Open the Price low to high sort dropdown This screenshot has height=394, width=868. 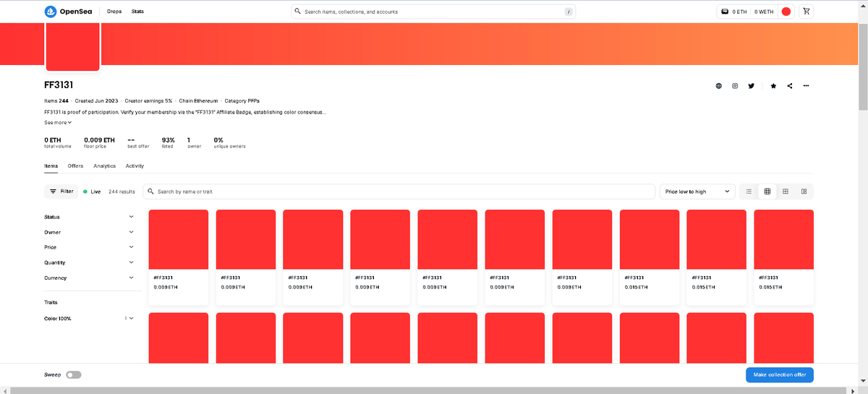697,192
